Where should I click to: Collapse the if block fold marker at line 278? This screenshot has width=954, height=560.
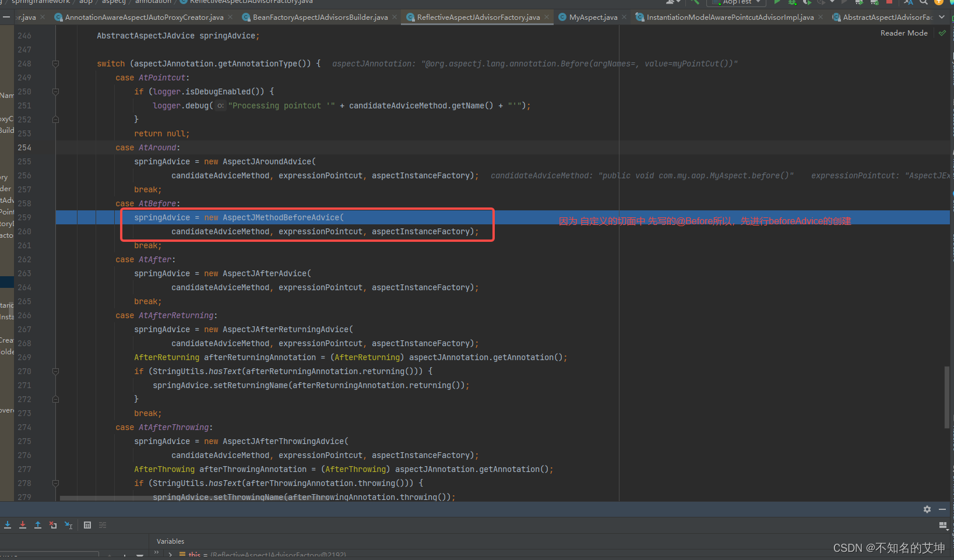click(56, 483)
